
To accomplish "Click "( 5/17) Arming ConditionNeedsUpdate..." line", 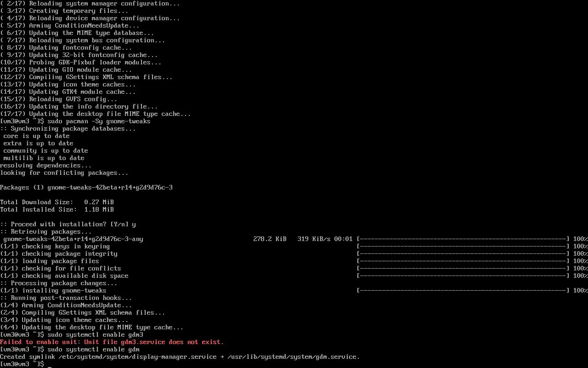I will [x=70, y=25].
